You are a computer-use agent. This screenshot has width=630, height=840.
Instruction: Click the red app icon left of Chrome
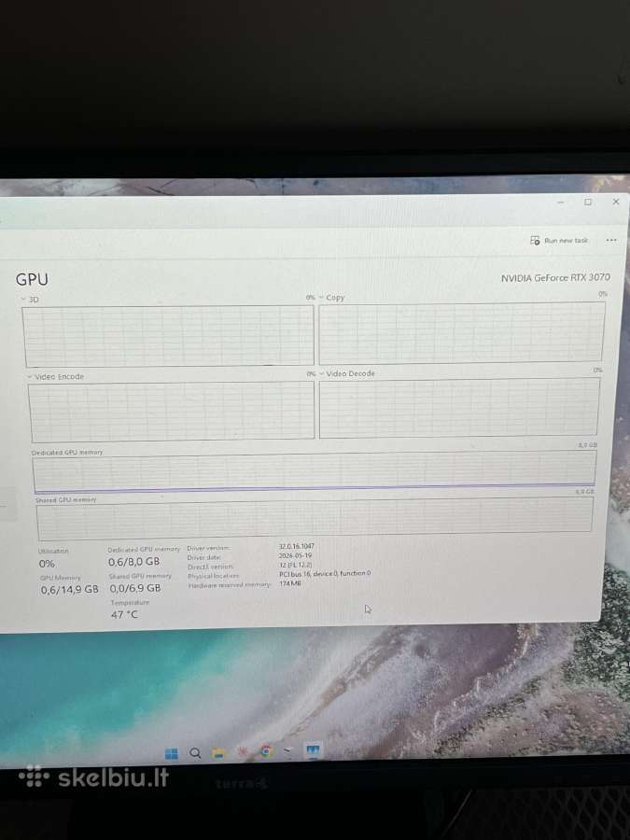click(x=243, y=752)
